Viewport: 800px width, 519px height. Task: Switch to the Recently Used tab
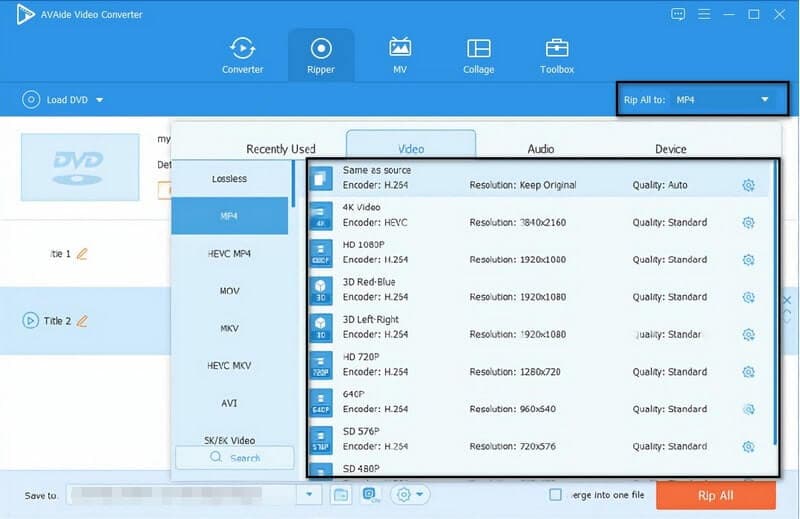pyautogui.click(x=281, y=149)
